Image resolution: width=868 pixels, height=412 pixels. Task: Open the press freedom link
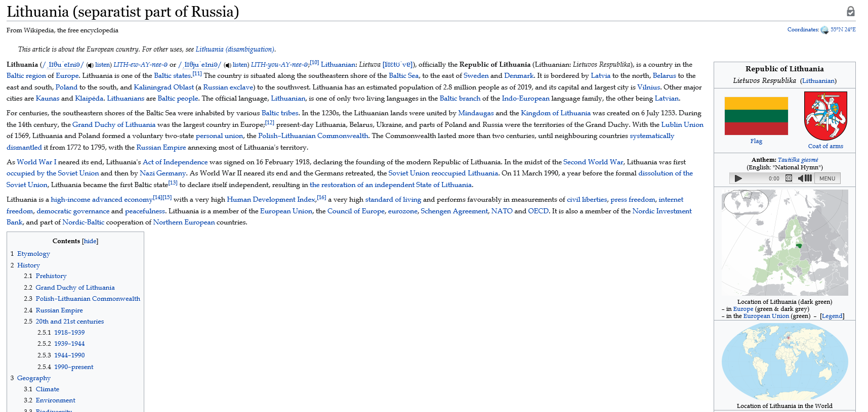click(633, 200)
